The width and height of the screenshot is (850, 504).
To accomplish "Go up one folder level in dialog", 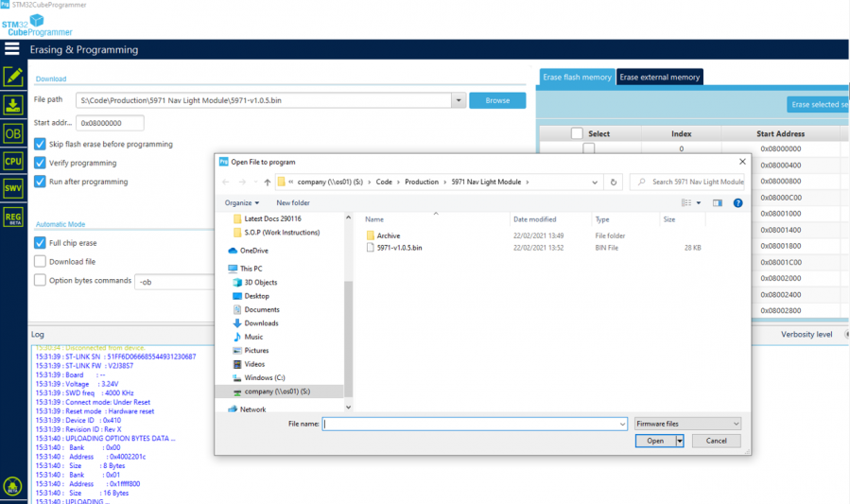I will (268, 182).
